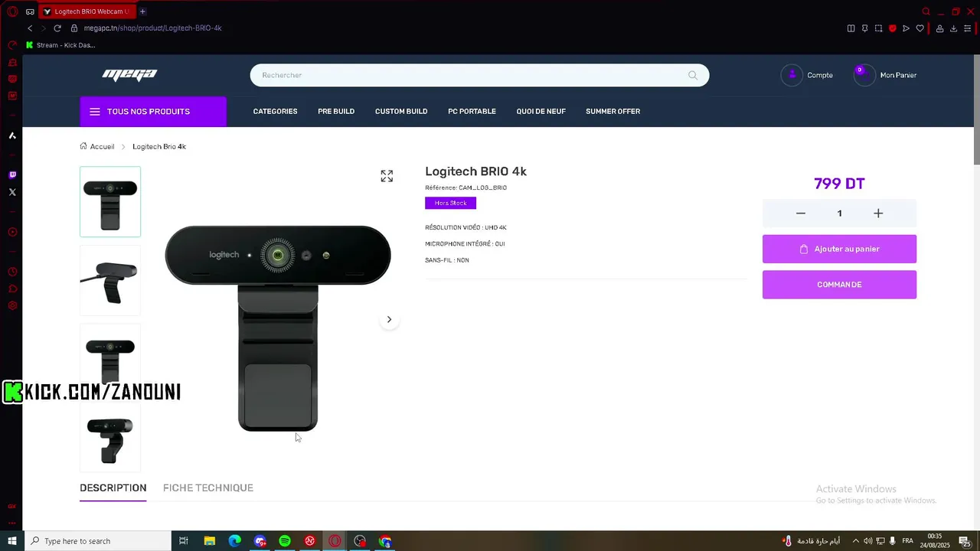The height and width of the screenshot is (551, 980).
Task: Open taskbar notification center icon
Action: click(965, 541)
